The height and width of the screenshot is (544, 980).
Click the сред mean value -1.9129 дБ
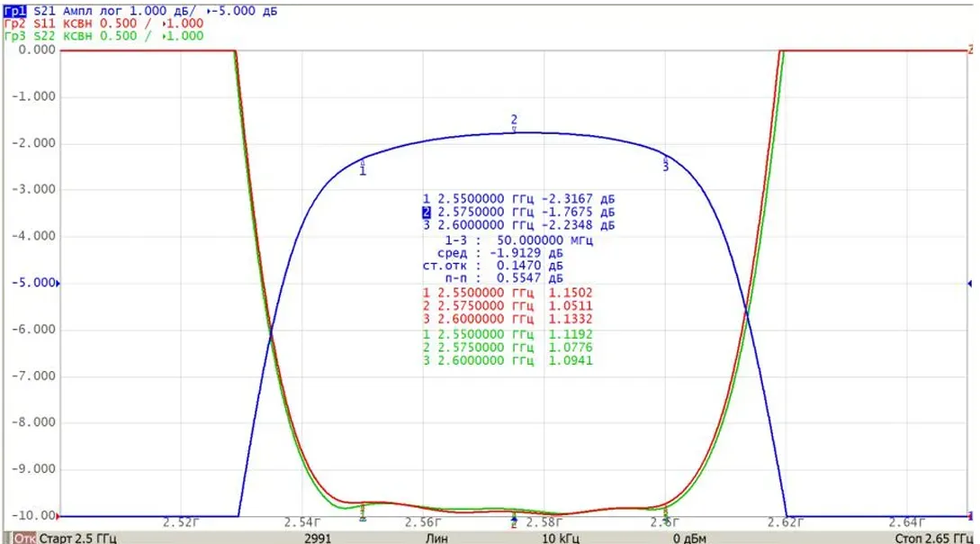[x=500, y=253]
